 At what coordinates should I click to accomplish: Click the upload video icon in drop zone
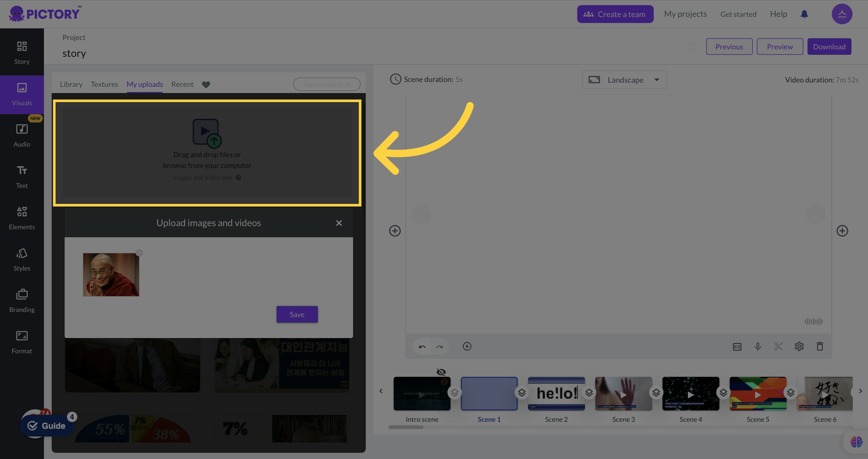point(207,133)
